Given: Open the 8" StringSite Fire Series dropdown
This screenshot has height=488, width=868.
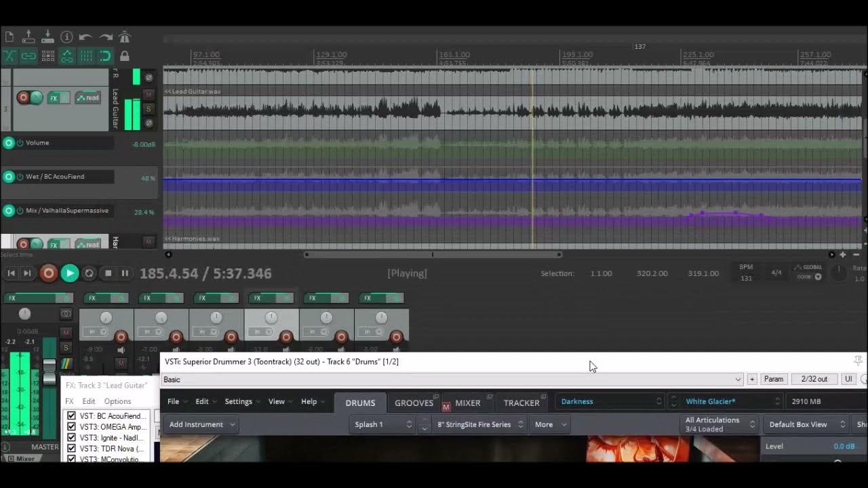Looking at the screenshot, I should (x=480, y=424).
